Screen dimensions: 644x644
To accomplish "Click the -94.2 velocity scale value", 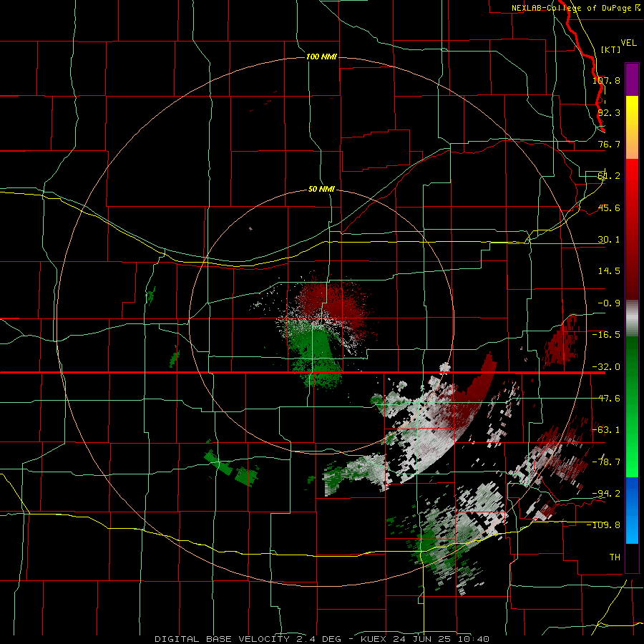I will point(606,494).
